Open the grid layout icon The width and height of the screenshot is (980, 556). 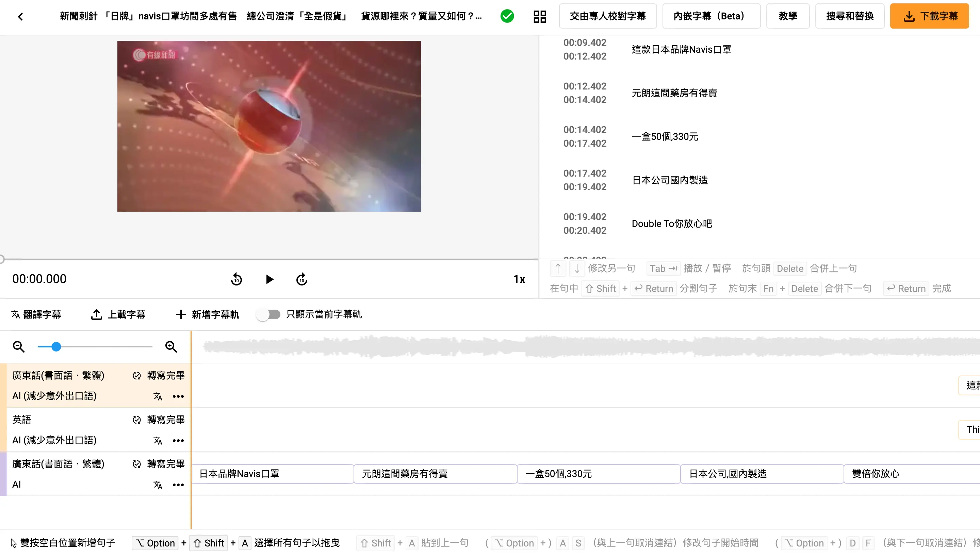[539, 16]
